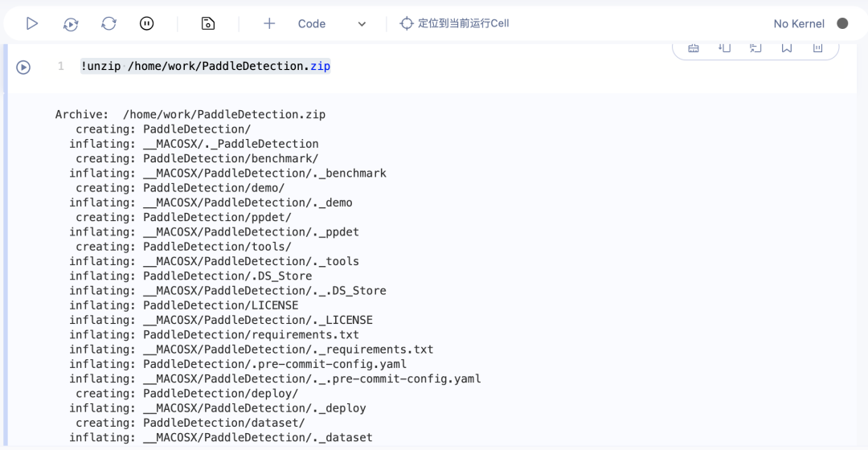Save the notebook via disk icon

(x=207, y=23)
